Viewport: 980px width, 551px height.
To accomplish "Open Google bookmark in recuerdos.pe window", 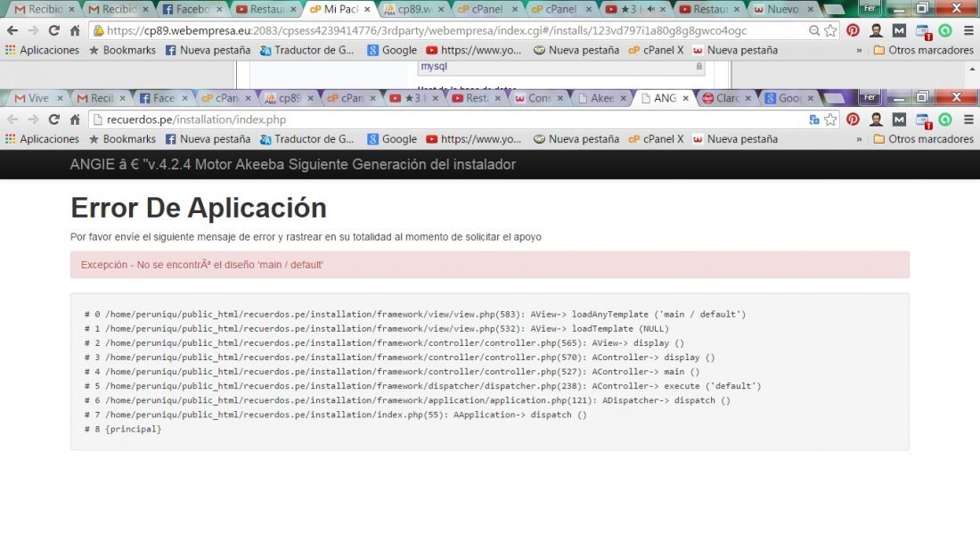I will [x=392, y=139].
